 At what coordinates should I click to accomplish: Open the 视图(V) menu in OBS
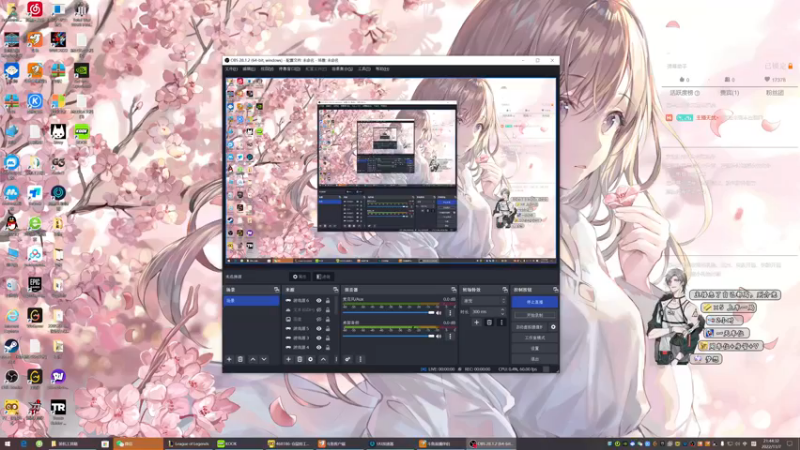pyautogui.click(x=267, y=69)
